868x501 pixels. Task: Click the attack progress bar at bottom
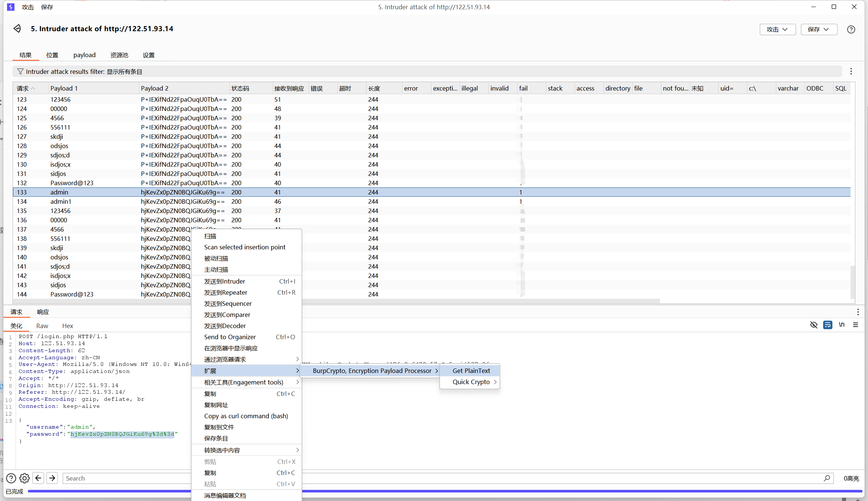445,491
